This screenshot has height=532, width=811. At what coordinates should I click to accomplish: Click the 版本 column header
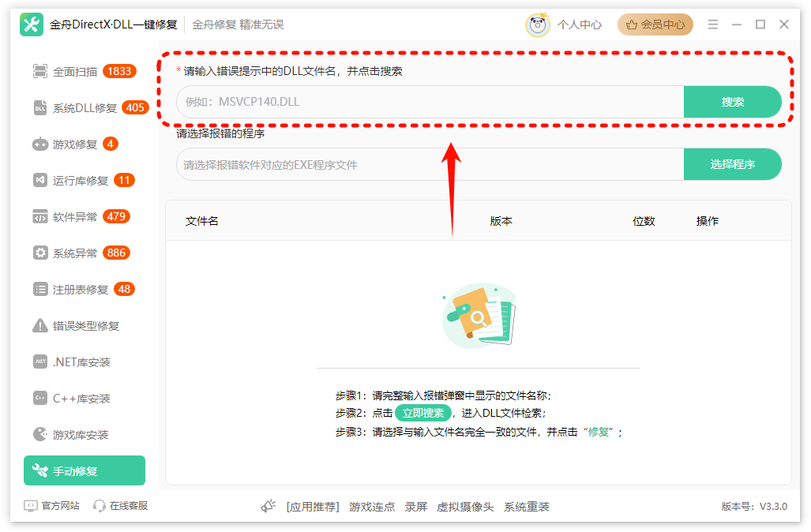[501, 221]
